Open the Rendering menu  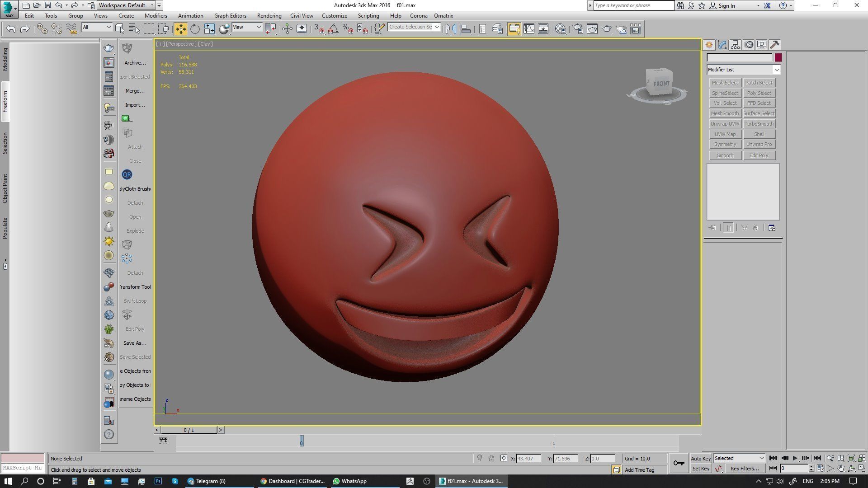pyautogui.click(x=269, y=15)
